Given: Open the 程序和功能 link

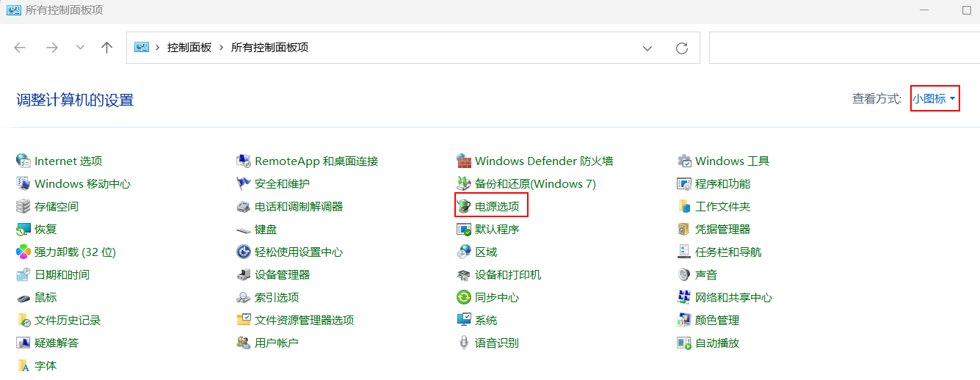Looking at the screenshot, I should tap(722, 184).
